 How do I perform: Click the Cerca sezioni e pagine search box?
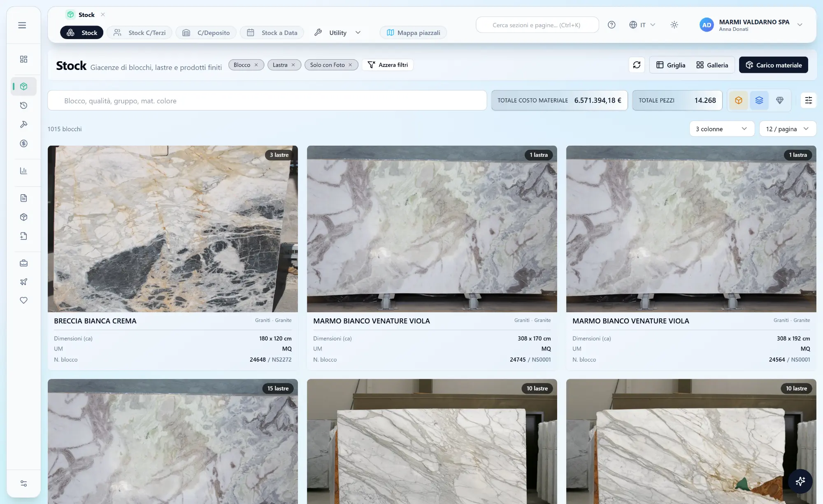click(x=537, y=25)
